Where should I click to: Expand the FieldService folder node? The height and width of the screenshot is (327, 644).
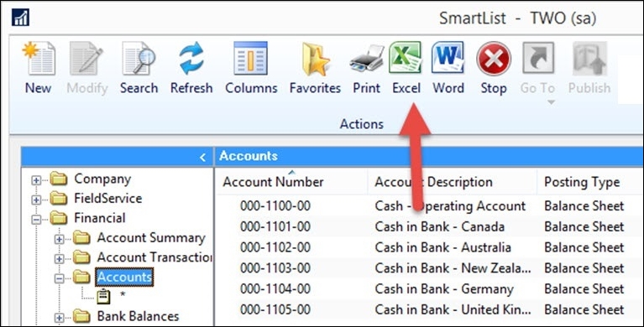point(36,200)
